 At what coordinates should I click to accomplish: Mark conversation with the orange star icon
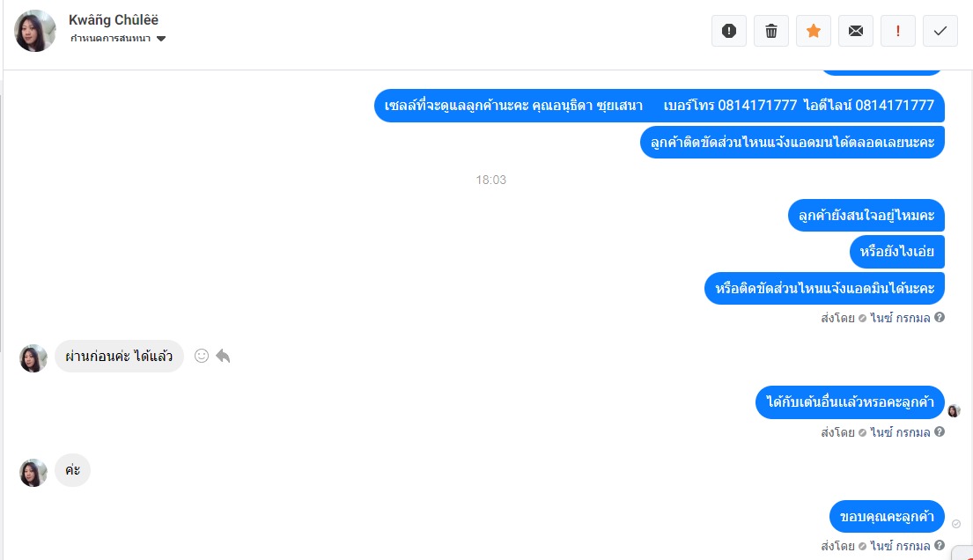pyautogui.click(x=813, y=31)
